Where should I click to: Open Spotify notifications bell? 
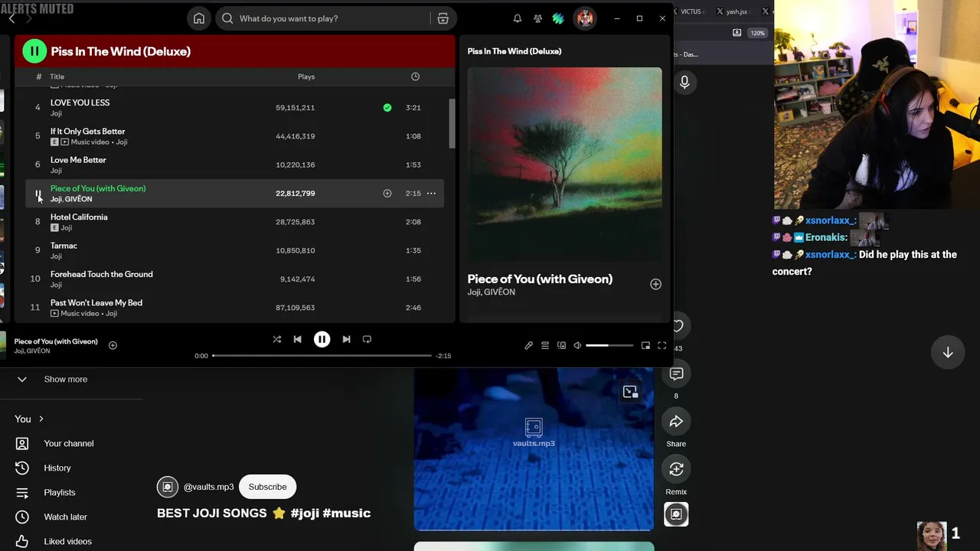click(518, 18)
